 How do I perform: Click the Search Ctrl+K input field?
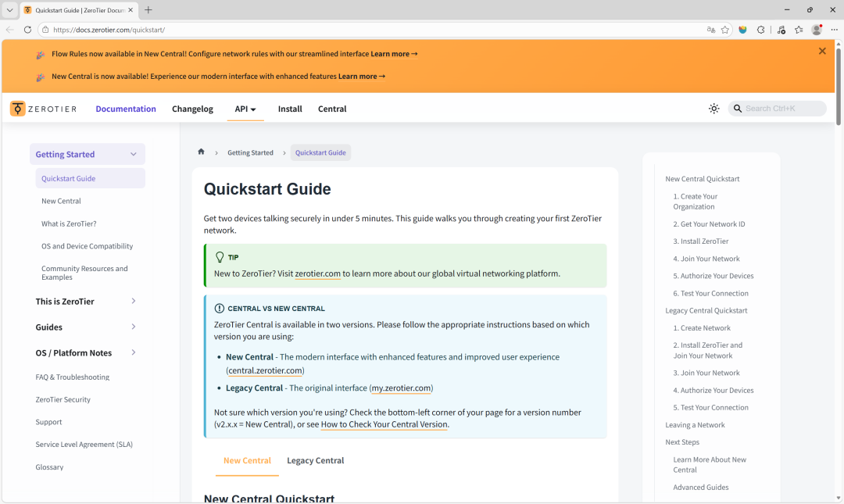click(x=778, y=109)
